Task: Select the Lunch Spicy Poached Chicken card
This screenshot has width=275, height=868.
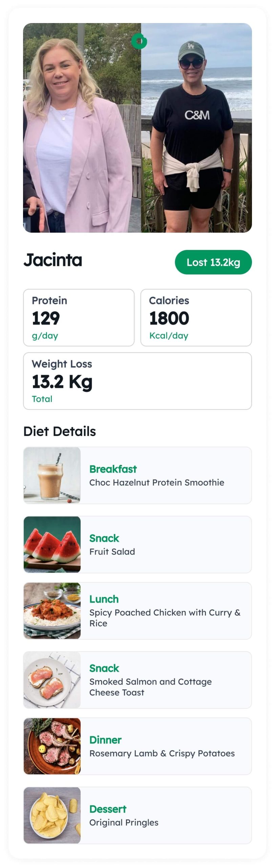Action: point(137,610)
